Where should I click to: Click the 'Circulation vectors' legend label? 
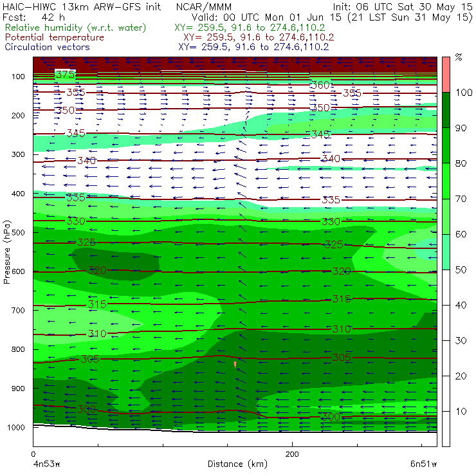[47, 47]
